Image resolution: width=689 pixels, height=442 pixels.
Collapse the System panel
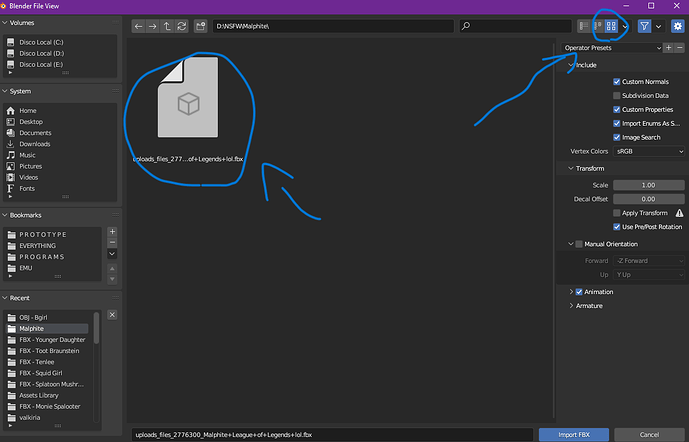[5, 91]
